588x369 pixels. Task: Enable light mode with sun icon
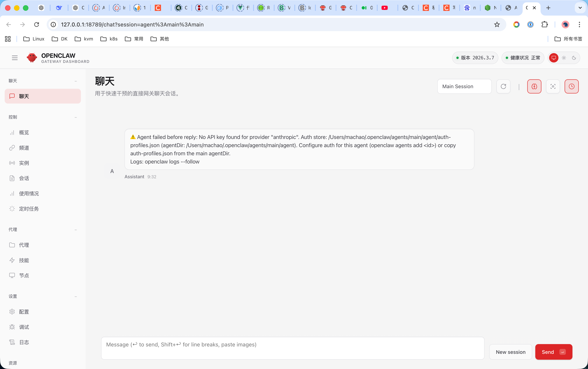pos(564,58)
